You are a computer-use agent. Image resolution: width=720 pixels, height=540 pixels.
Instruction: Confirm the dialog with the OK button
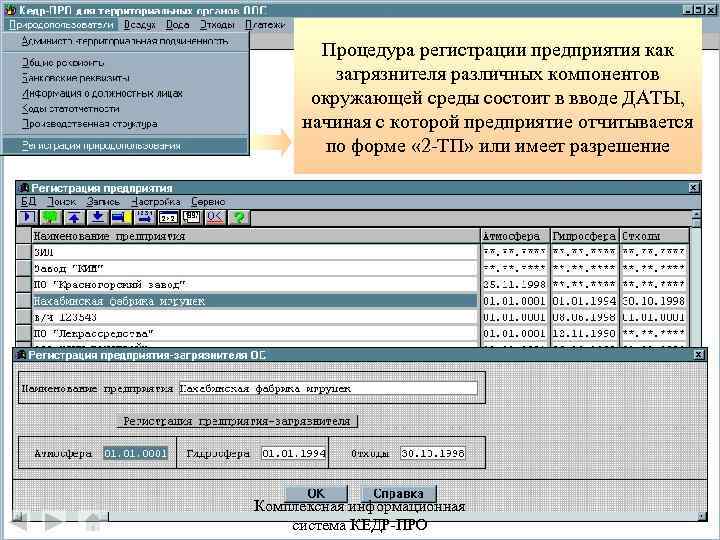[x=316, y=494]
